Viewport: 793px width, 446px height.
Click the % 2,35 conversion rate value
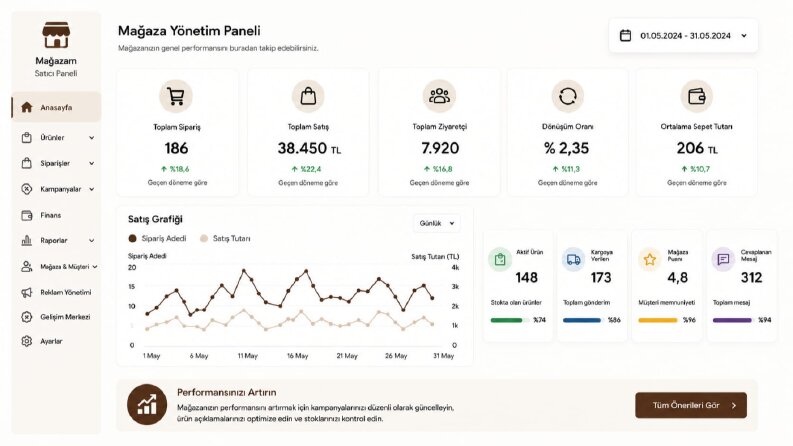[x=566, y=148]
